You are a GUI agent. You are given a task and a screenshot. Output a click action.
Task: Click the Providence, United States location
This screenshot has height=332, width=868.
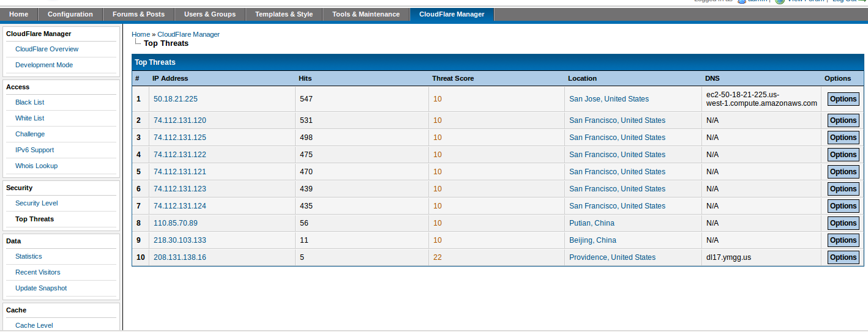pyautogui.click(x=612, y=257)
